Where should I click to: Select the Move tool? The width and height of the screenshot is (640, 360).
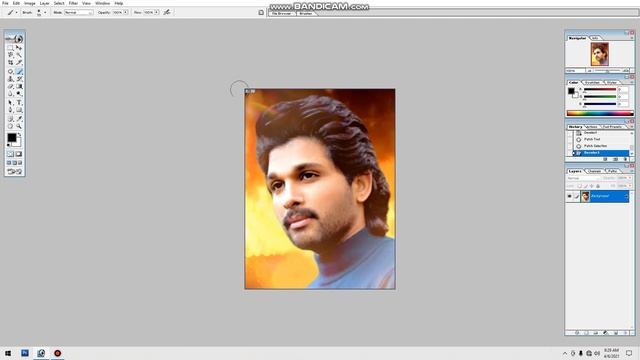click(x=19, y=47)
